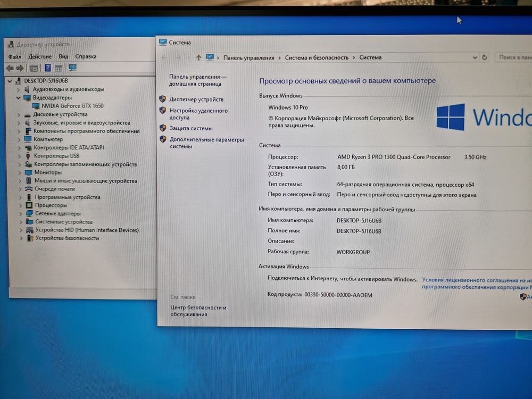
Task: Open the Защита системы sidebar link
Action: click(191, 128)
